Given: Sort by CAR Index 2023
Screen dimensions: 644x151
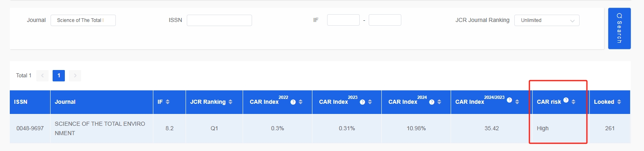Looking at the screenshot, I should (370, 102).
